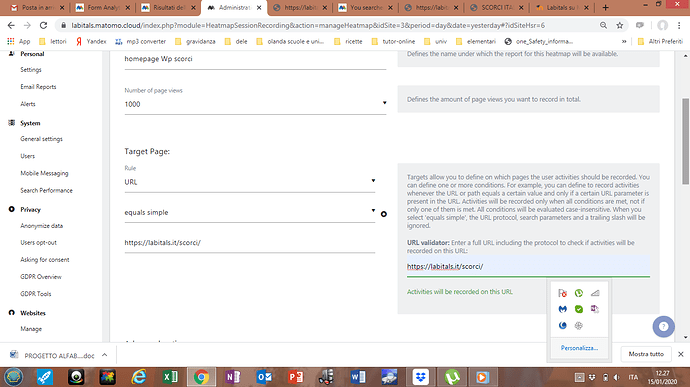Open General settings in the sidebar
690x387 pixels.
[x=41, y=139]
